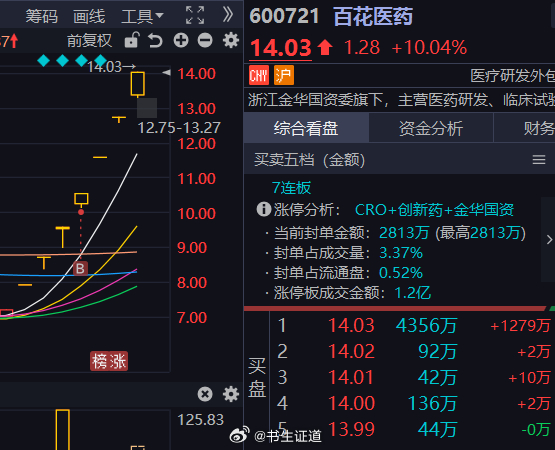
Task: Click the 125.83 volume axis value
Action: point(200,420)
